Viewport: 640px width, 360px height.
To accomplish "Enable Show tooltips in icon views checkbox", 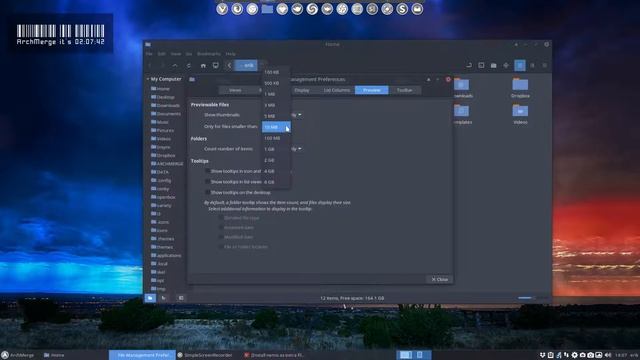I will pyautogui.click(x=207, y=171).
